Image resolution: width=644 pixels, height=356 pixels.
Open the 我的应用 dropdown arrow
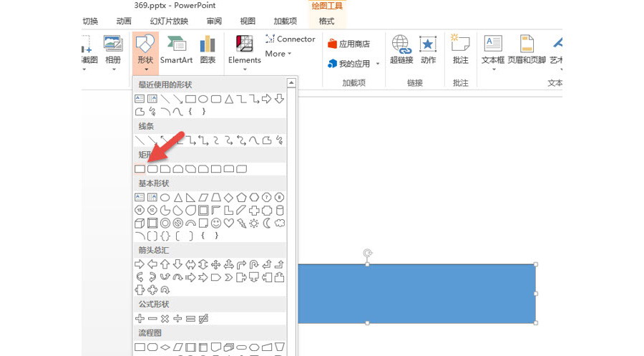tap(378, 64)
